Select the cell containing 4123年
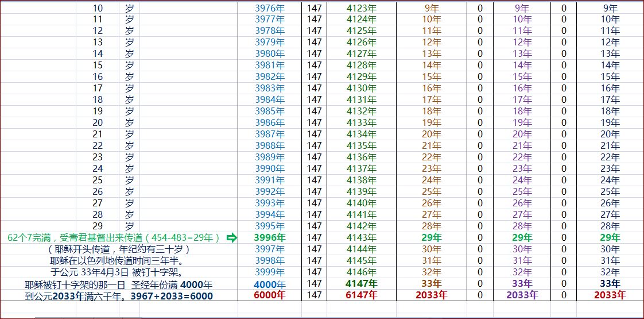Viewport: 644px width, 319px height. [362, 8]
